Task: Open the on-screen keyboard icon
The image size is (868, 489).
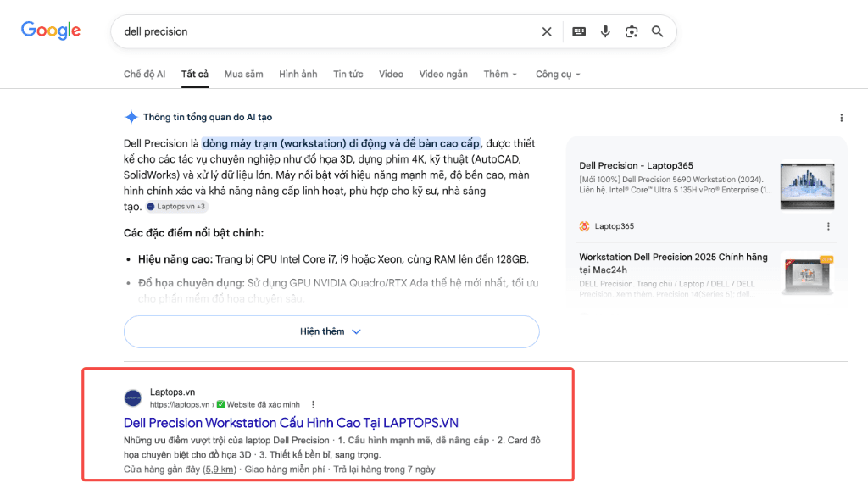Action: (x=579, y=31)
